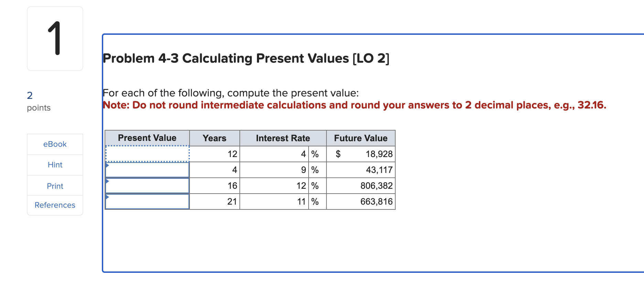
Task: Select the Present Value field for the 4-year row
Action: pos(147,169)
